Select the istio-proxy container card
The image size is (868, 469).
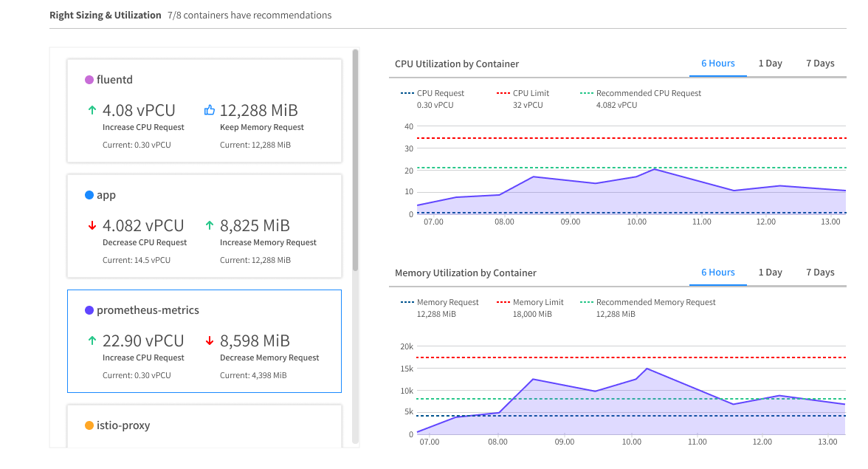tap(204, 426)
